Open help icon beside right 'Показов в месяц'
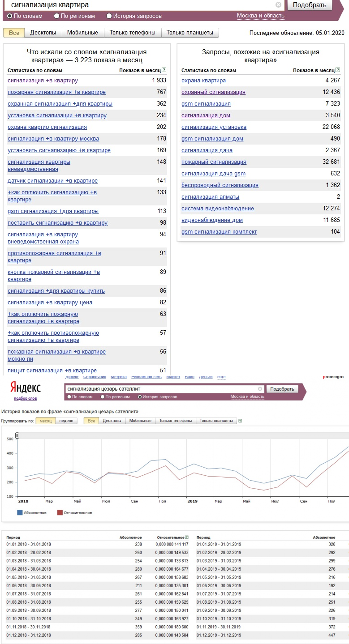This screenshot has width=349, height=644. coord(338,70)
